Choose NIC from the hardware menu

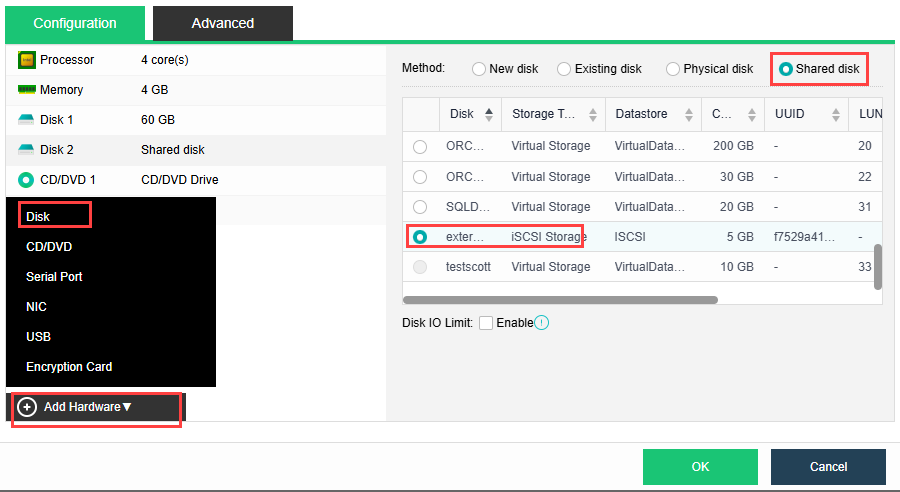coord(37,307)
